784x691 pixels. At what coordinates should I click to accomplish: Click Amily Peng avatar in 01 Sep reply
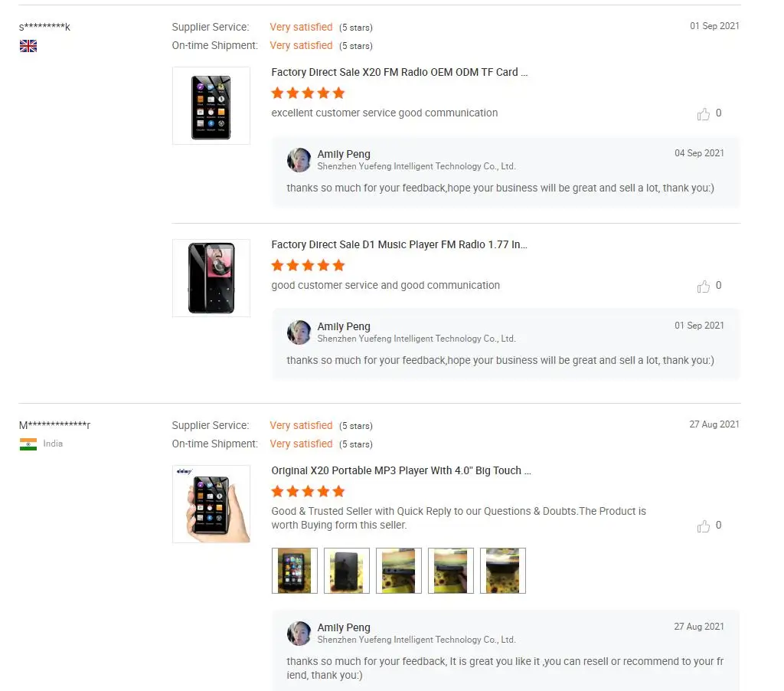299,332
